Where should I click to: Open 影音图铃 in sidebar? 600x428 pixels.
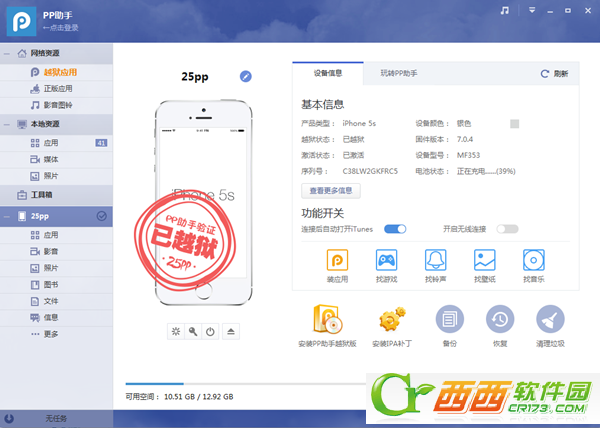pos(58,105)
